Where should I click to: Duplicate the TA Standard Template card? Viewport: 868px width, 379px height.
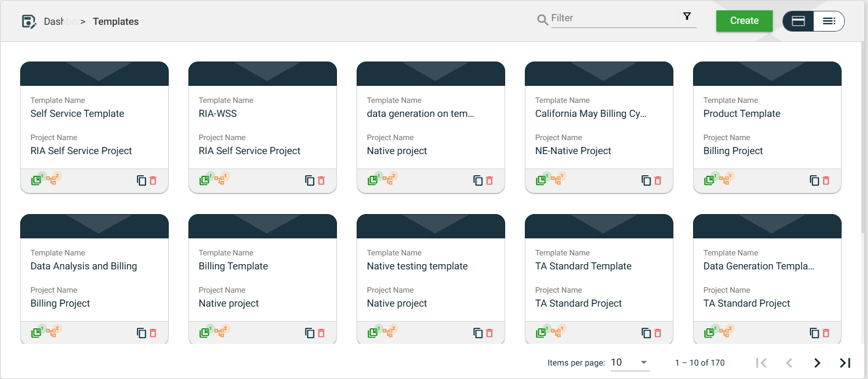[646, 333]
